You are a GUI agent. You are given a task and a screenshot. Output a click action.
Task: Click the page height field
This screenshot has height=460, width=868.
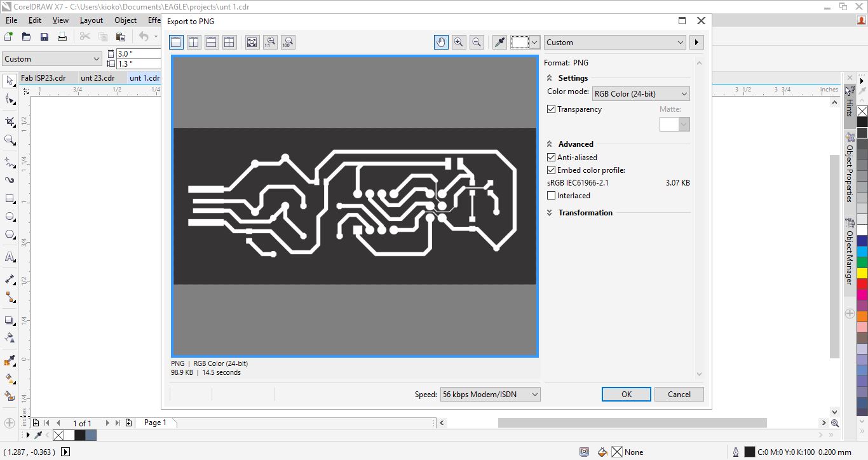coord(138,64)
